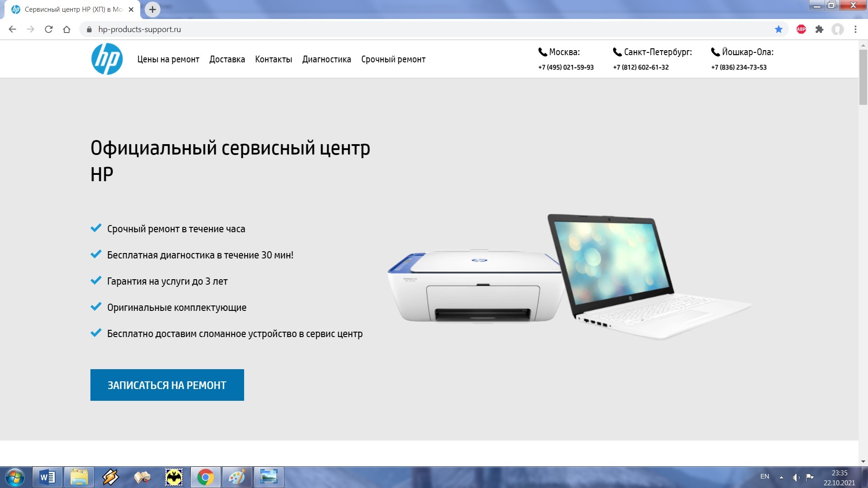The width and height of the screenshot is (868, 488).
Task: Click scrollbar down arrow
Action: tap(863, 461)
